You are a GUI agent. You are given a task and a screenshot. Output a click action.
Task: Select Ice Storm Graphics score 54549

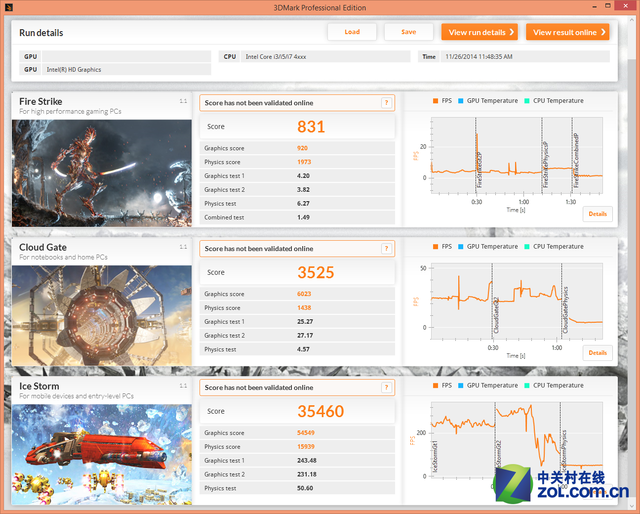306,433
